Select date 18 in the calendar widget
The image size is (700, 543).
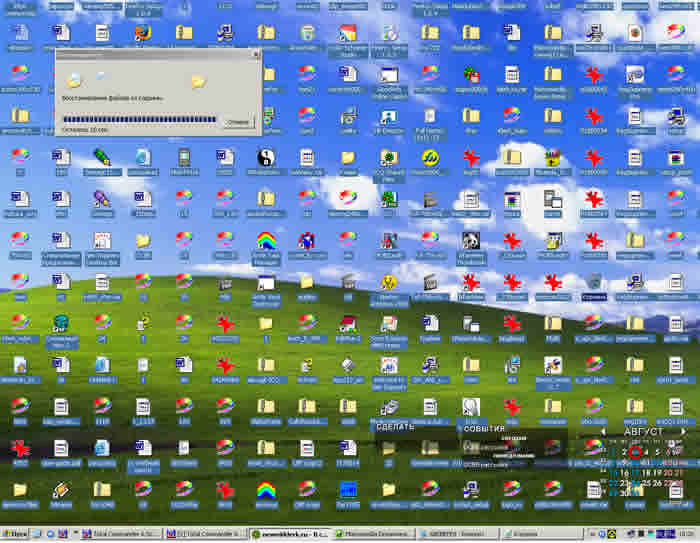point(646,473)
